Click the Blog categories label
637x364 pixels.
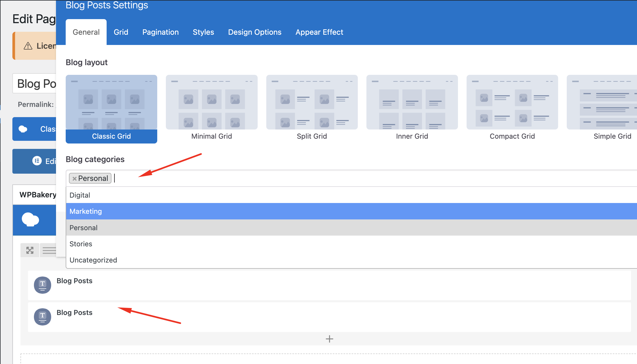(95, 159)
